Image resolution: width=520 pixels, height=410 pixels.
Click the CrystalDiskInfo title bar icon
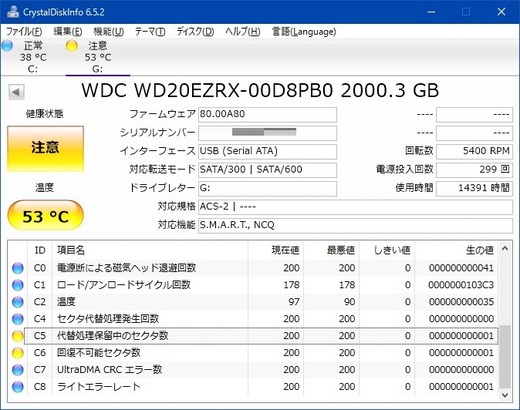[x=13, y=12]
